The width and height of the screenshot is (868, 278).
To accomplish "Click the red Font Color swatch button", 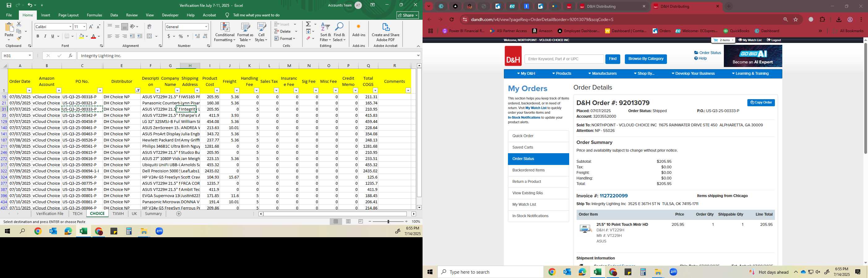I will [x=93, y=36].
